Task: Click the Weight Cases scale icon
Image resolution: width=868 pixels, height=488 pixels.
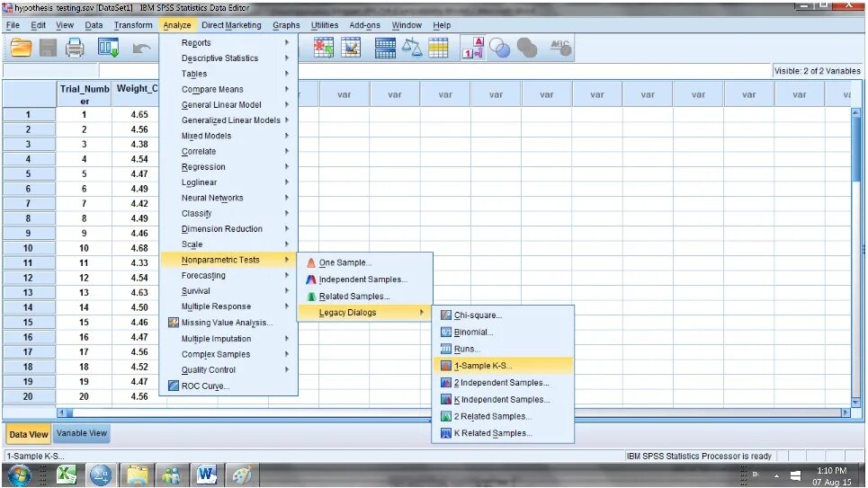Action: click(411, 49)
